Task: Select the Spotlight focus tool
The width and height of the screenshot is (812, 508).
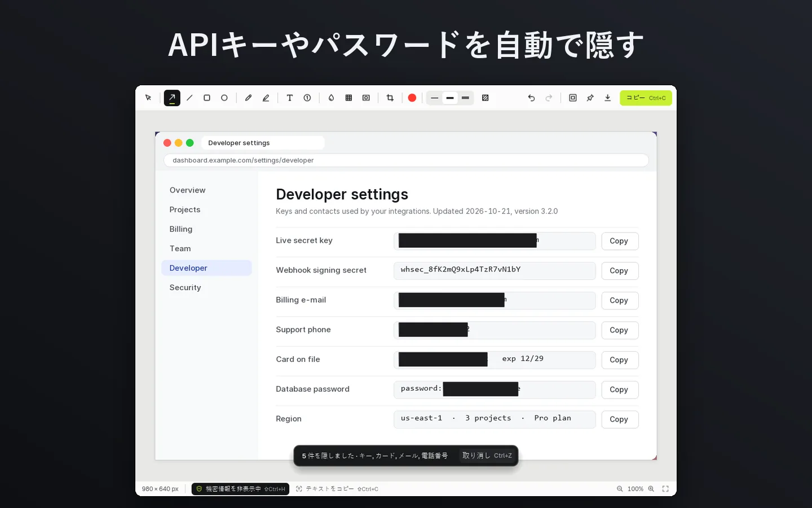Action: point(366,98)
